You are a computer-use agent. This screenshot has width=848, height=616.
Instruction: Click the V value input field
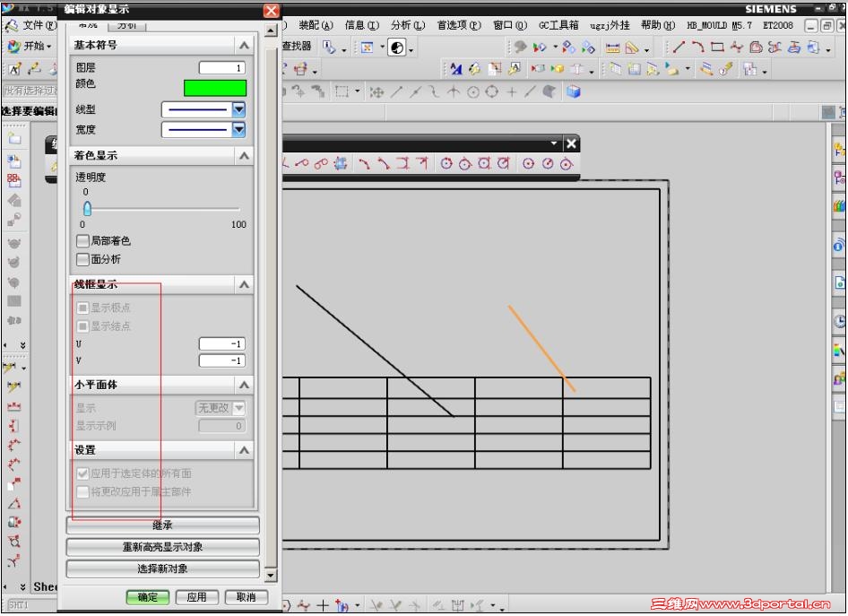click(222, 360)
